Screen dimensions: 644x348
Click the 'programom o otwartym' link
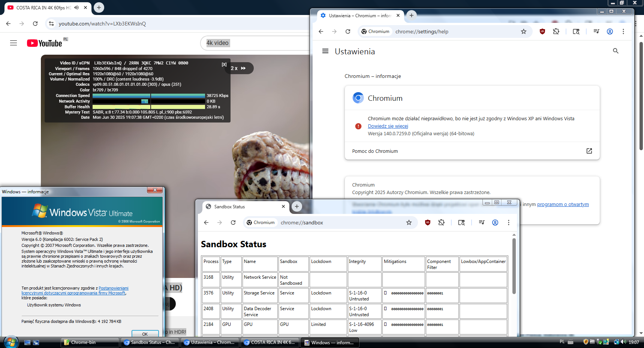pos(563,205)
